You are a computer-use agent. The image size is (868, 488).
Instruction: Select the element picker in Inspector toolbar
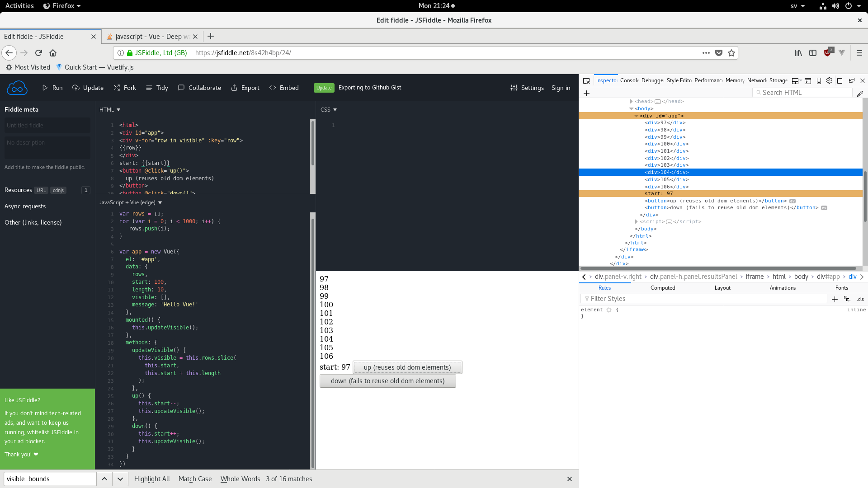(x=586, y=80)
